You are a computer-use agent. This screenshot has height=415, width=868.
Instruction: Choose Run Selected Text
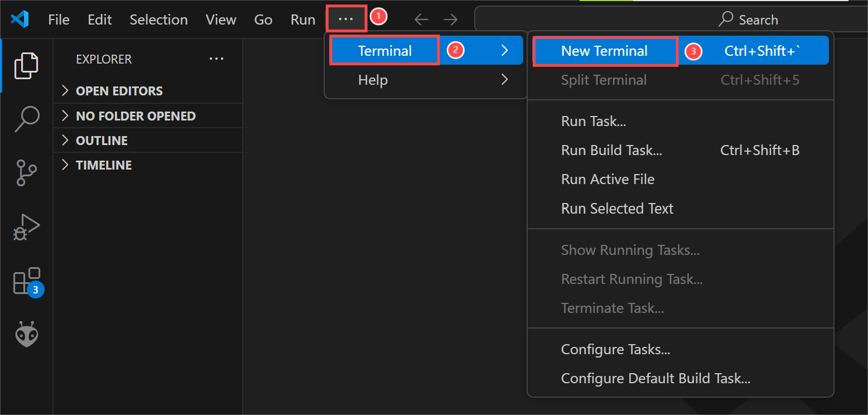click(681, 208)
